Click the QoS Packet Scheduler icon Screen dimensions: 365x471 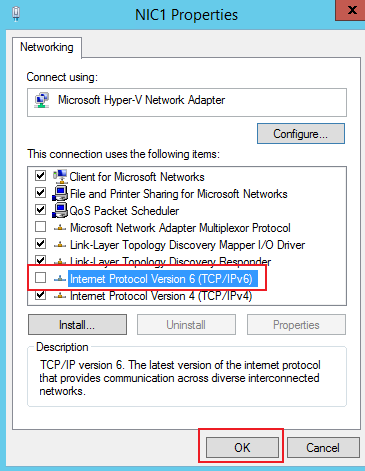point(60,210)
